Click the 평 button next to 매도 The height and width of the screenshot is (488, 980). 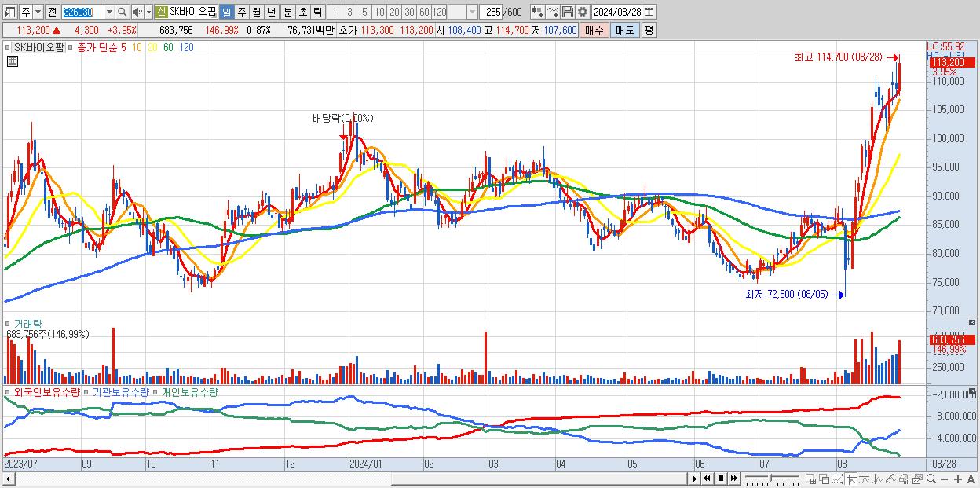click(649, 30)
